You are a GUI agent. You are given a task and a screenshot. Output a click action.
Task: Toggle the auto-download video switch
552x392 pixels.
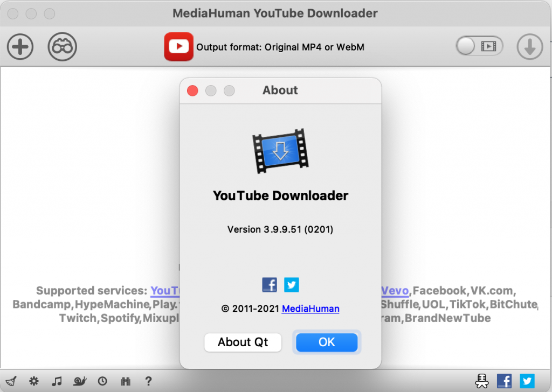tap(479, 46)
